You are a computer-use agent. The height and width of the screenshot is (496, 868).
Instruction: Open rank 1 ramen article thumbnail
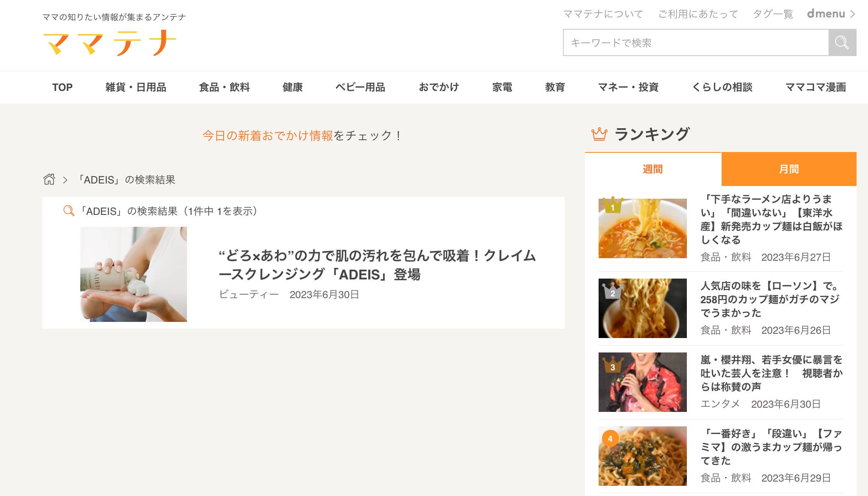click(642, 228)
